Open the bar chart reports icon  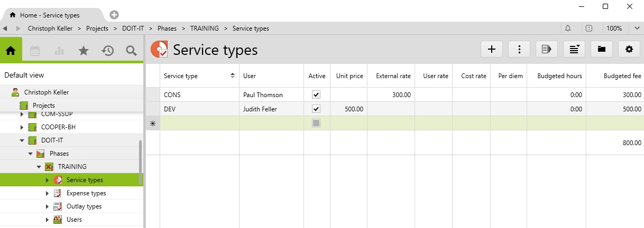click(x=59, y=51)
